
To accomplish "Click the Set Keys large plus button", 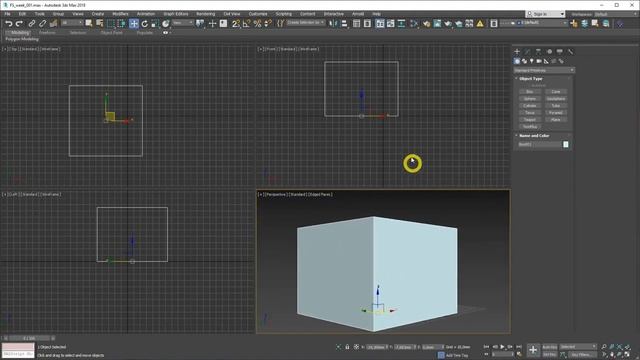I will coord(533,349).
